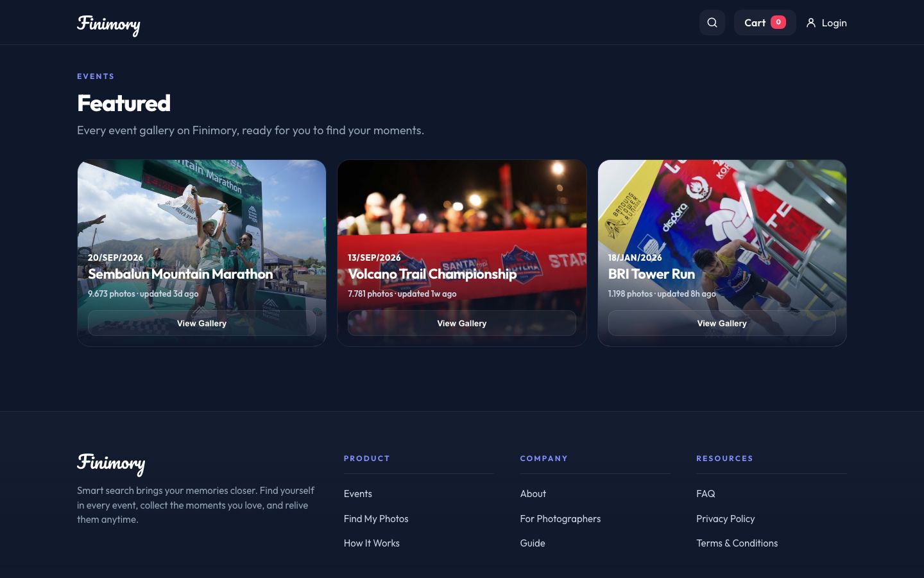
Task: Open Find My Photos footer link
Action: pyautogui.click(x=376, y=519)
